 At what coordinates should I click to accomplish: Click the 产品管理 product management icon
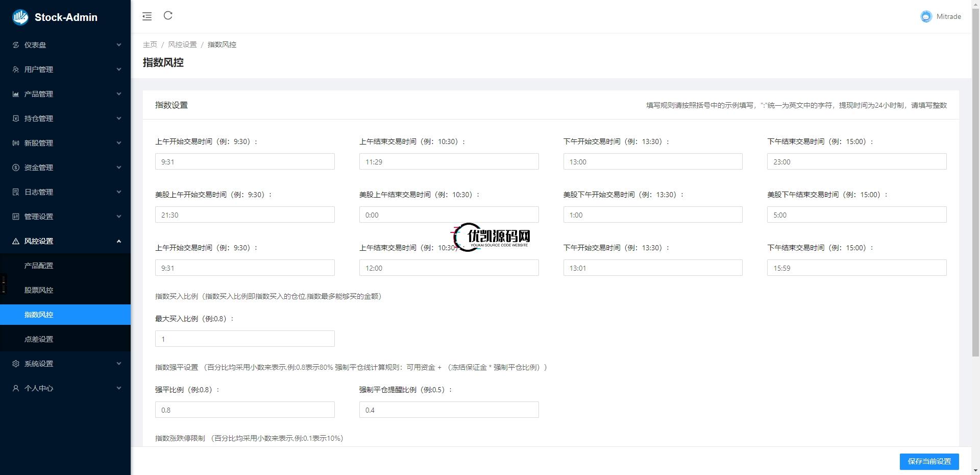click(x=15, y=94)
